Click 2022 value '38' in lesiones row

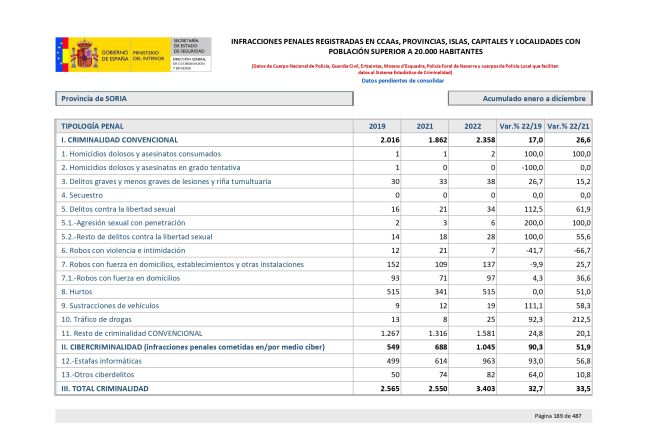coord(491,182)
